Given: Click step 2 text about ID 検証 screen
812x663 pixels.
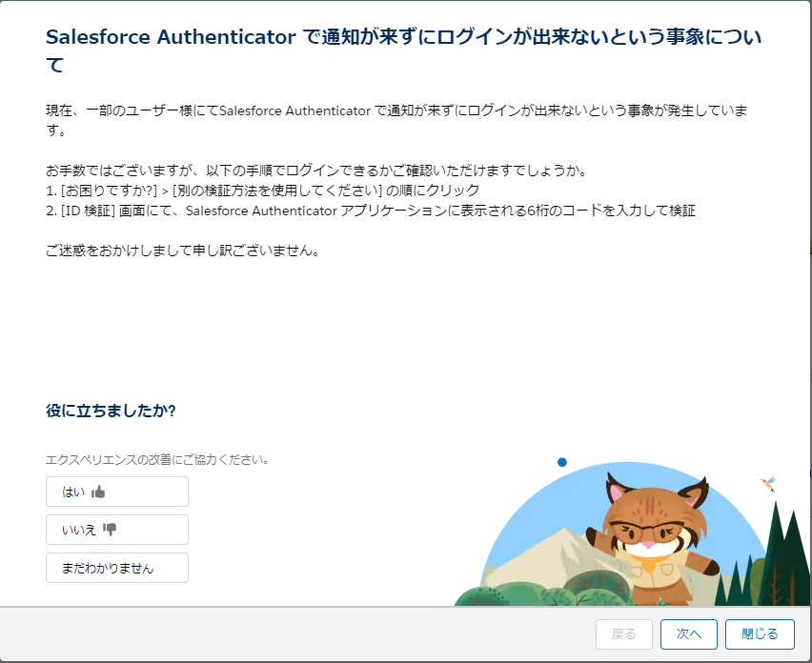Looking at the screenshot, I should pos(371,211).
